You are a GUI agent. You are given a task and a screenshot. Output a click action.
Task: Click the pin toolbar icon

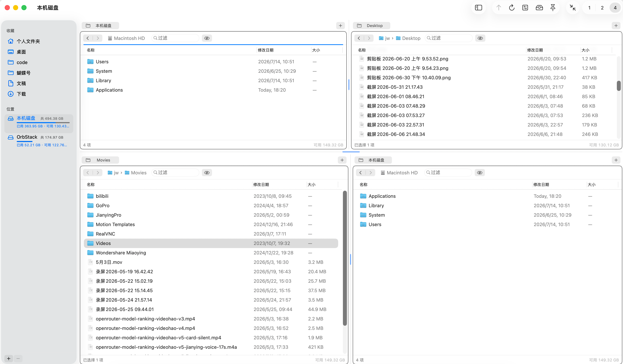pyautogui.click(x=553, y=8)
